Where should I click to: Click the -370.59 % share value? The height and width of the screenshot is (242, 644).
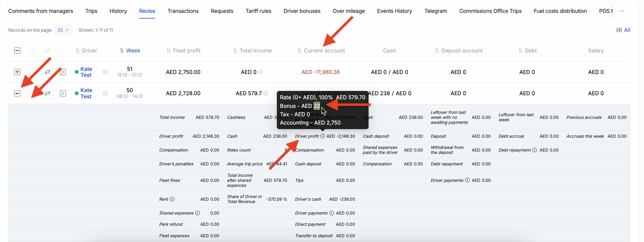click(276, 199)
